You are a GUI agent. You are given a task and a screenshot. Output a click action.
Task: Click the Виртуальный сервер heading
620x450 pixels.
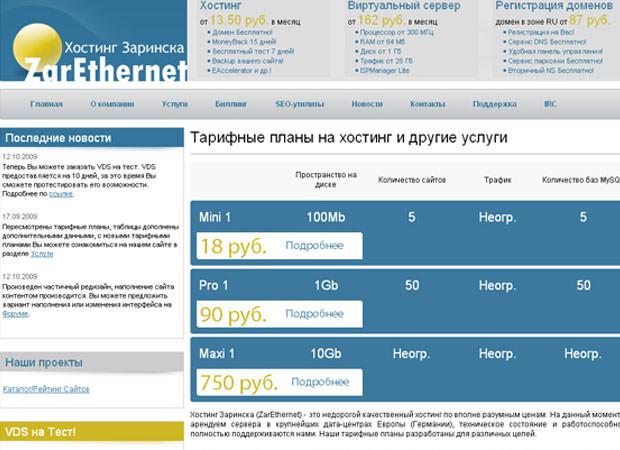[x=404, y=6]
